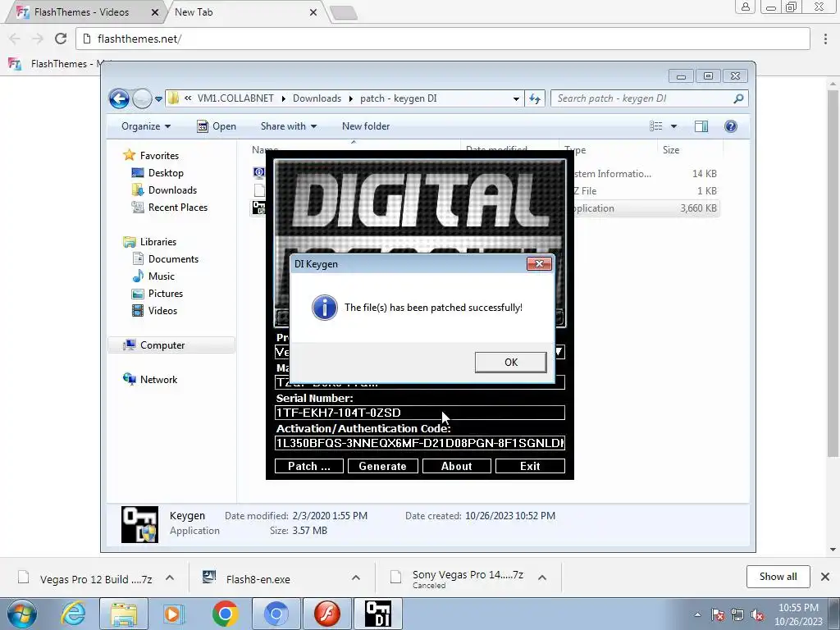The image size is (840, 630).
Task: Reload the Chrome page
Action: (61, 39)
